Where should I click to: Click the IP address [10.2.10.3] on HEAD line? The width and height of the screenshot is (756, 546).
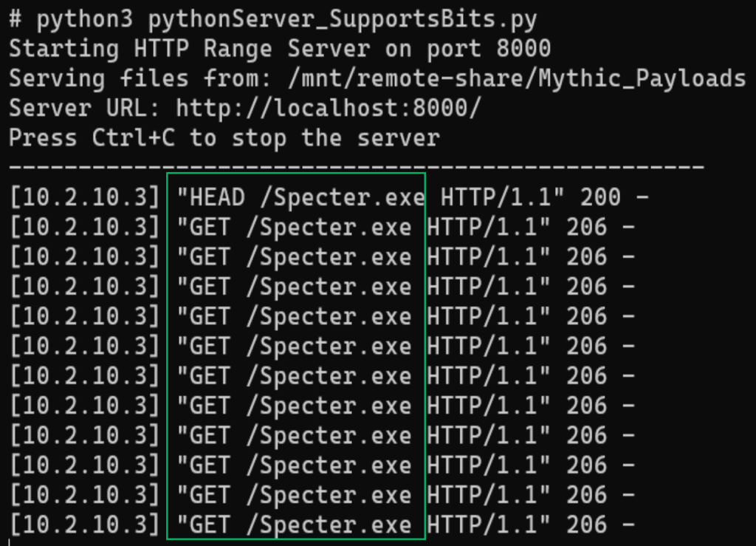[x=85, y=197]
